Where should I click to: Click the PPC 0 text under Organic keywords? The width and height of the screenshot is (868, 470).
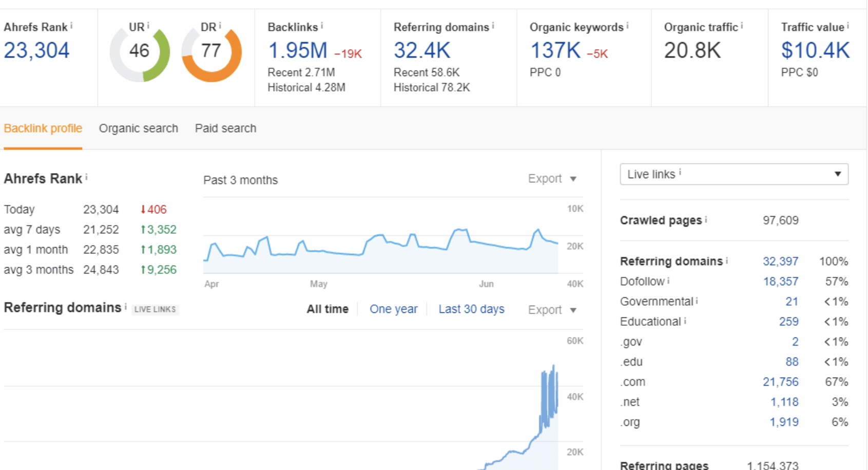545,72
